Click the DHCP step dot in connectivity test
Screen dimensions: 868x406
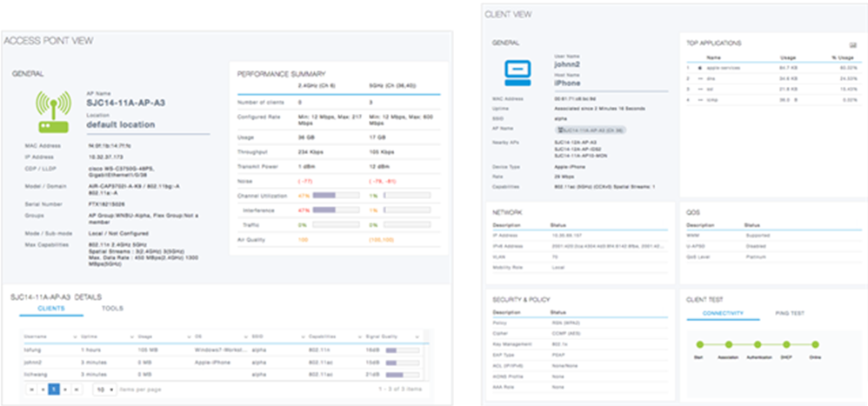[x=787, y=344]
